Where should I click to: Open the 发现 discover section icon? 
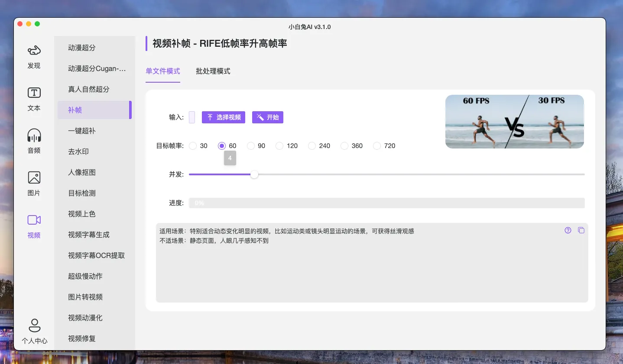(x=34, y=51)
